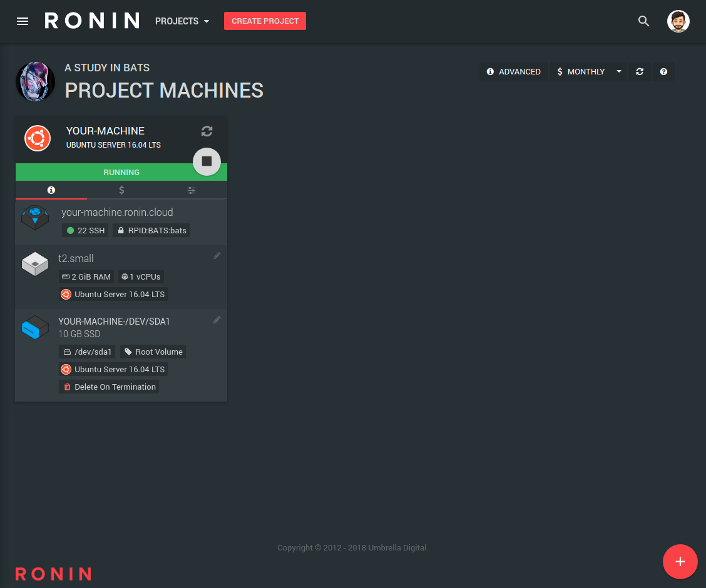Open the machine settings sliders tab
706x588 pixels.
(x=191, y=190)
